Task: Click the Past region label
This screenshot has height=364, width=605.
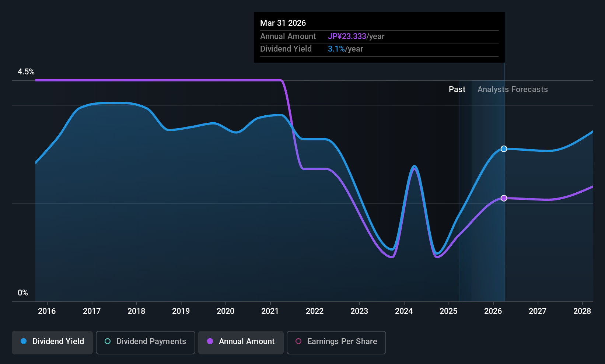Action: point(457,90)
